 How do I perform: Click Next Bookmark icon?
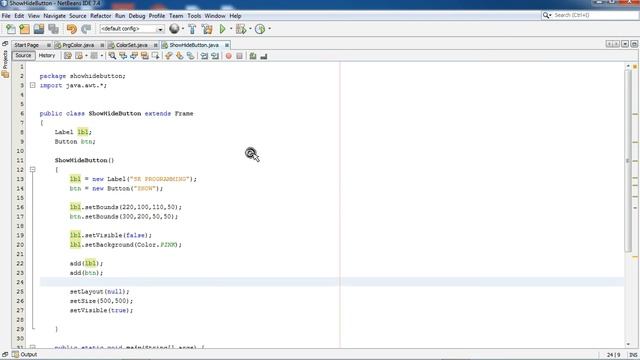(x=180, y=56)
